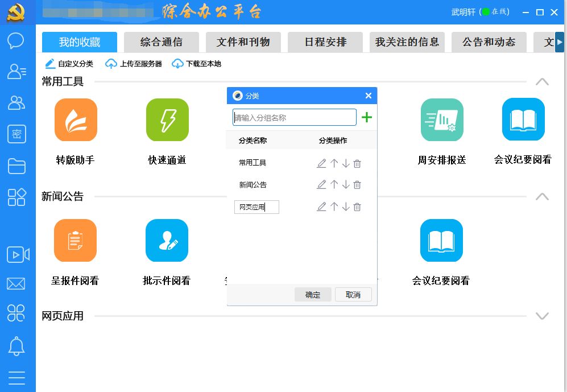This screenshot has width=567, height=392.
Task: Open the video meeting sidebar icon
Action: tap(18, 254)
